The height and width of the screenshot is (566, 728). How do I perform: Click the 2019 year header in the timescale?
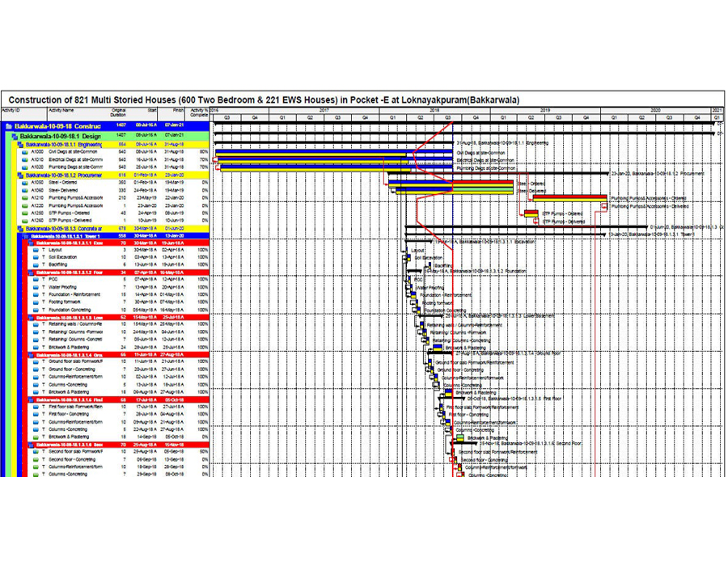(x=545, y=111)
